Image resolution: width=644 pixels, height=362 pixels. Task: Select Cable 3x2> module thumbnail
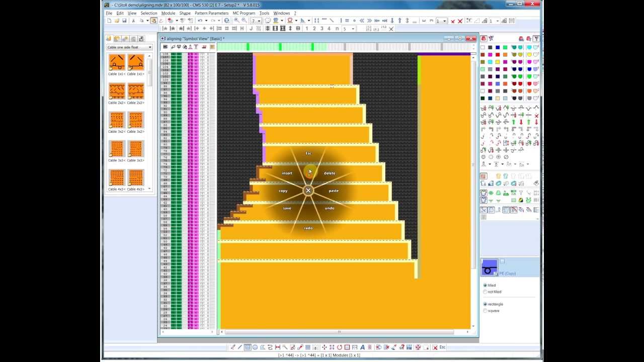(136, 120)
